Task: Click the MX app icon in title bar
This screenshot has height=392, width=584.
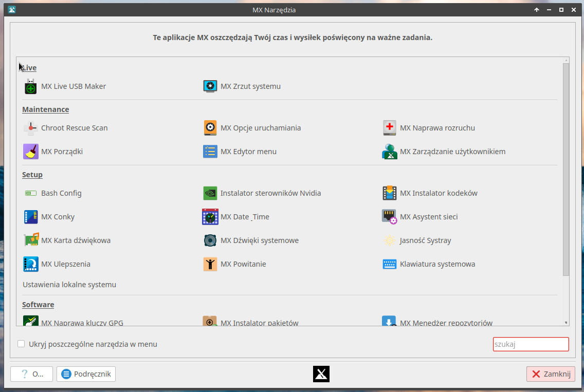Action: (x=11, y=10)
